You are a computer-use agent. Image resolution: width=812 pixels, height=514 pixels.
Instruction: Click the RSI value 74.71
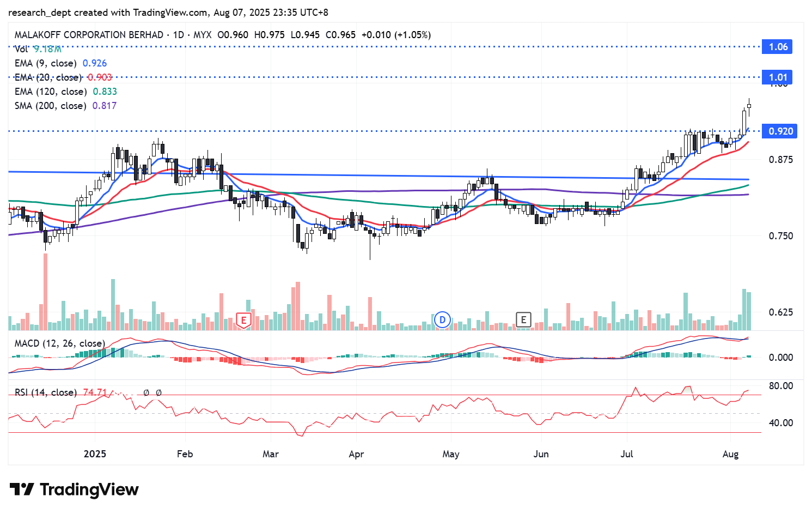click(95, 392)
